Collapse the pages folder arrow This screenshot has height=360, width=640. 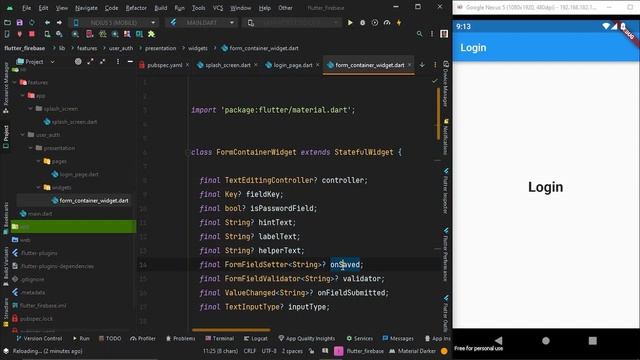[38, 161]
